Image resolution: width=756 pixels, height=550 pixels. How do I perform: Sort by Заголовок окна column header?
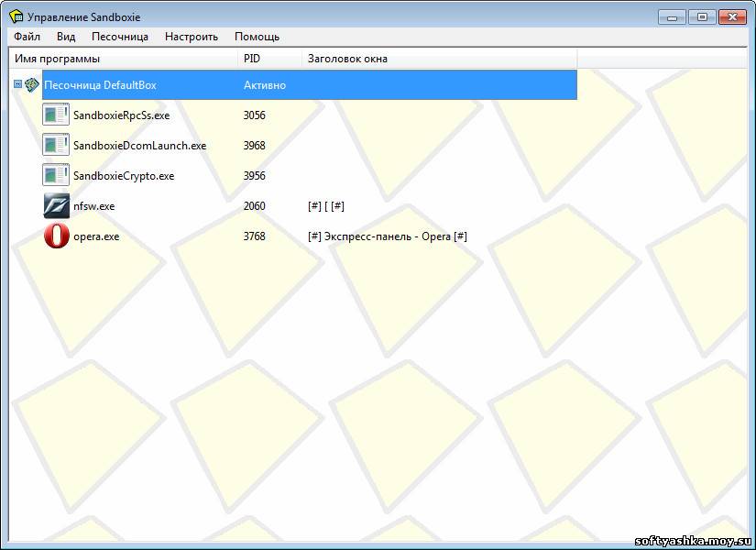439,59
